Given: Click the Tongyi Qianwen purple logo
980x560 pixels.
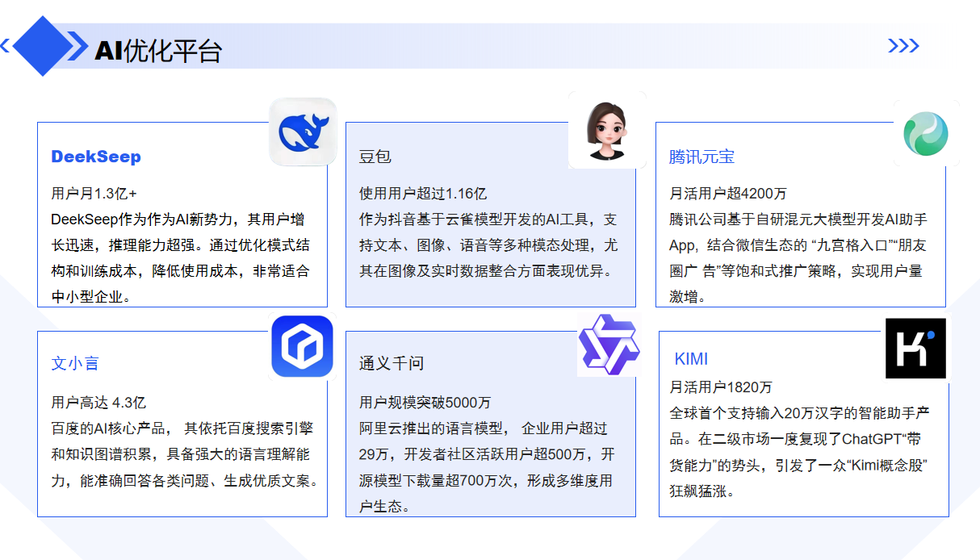Looking at the screenshot, I should (608, 345).
